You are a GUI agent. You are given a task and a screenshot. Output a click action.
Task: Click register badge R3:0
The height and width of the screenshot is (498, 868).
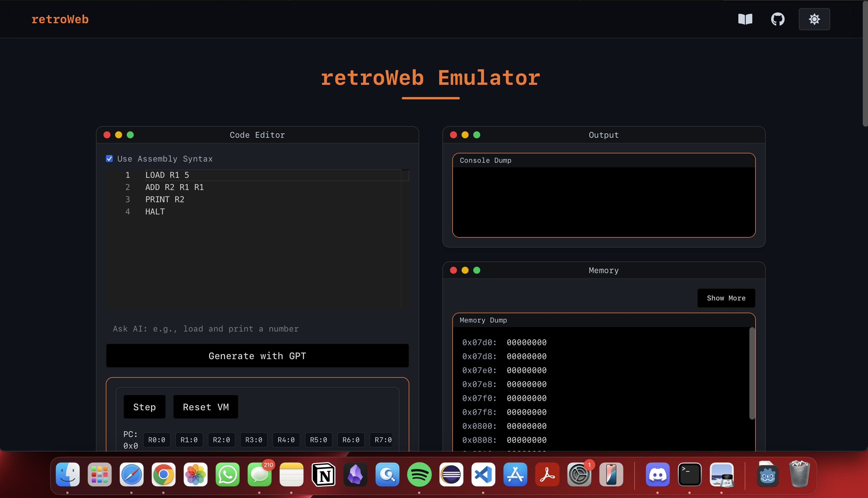coord(253,440)
